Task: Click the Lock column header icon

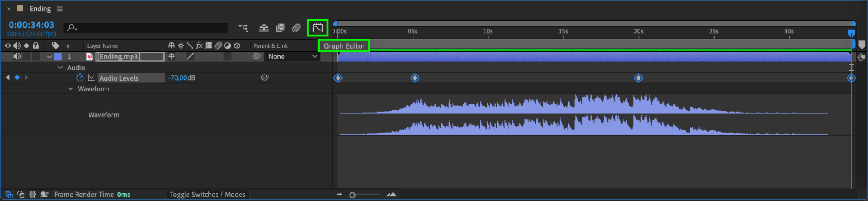Action: click(x=36, y=45)
